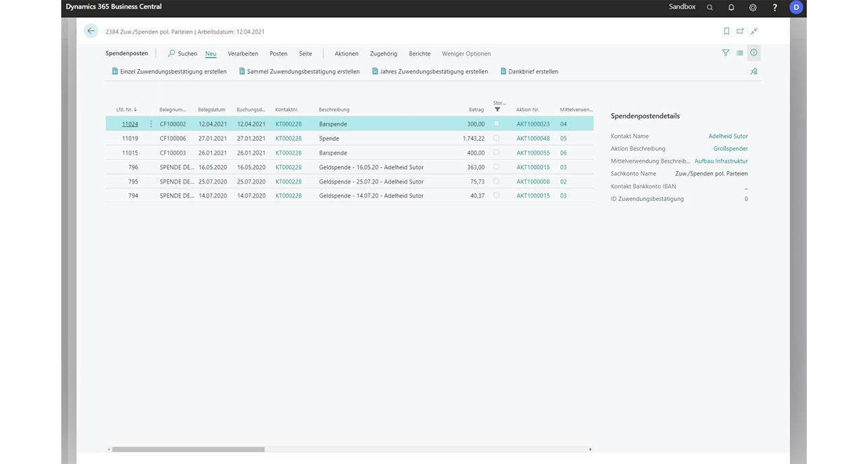This screenshot has height=464, width=868.
Task: Open the Aktionen menu
Action: [346, 53]
